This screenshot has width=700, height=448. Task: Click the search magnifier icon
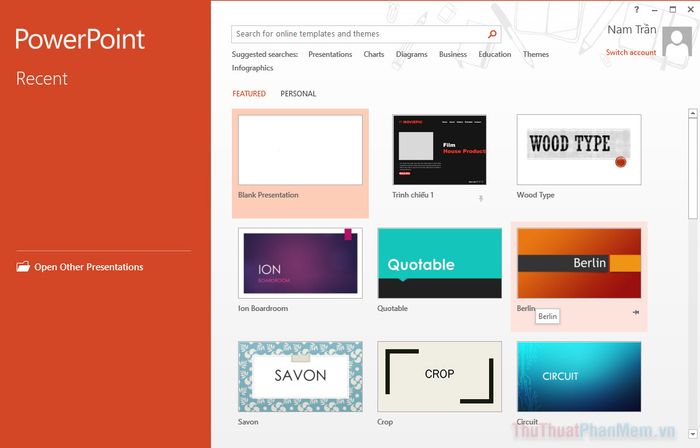coord(492,34)
